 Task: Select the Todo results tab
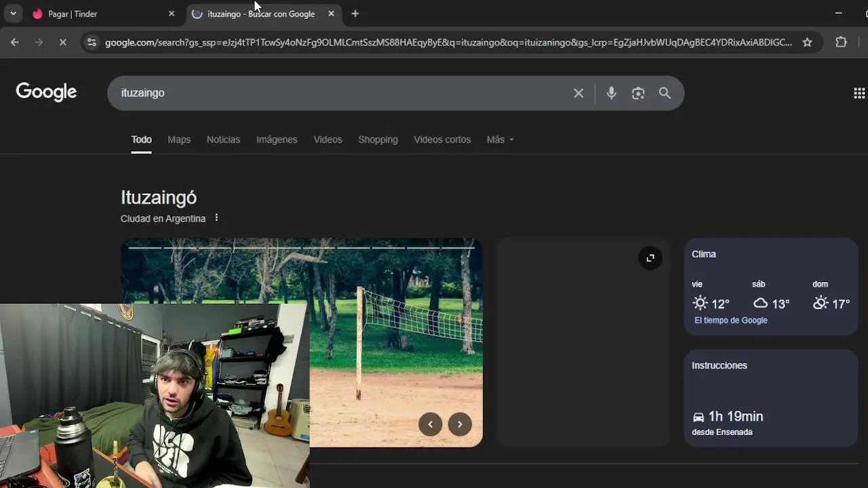click(x=141, y=140)
